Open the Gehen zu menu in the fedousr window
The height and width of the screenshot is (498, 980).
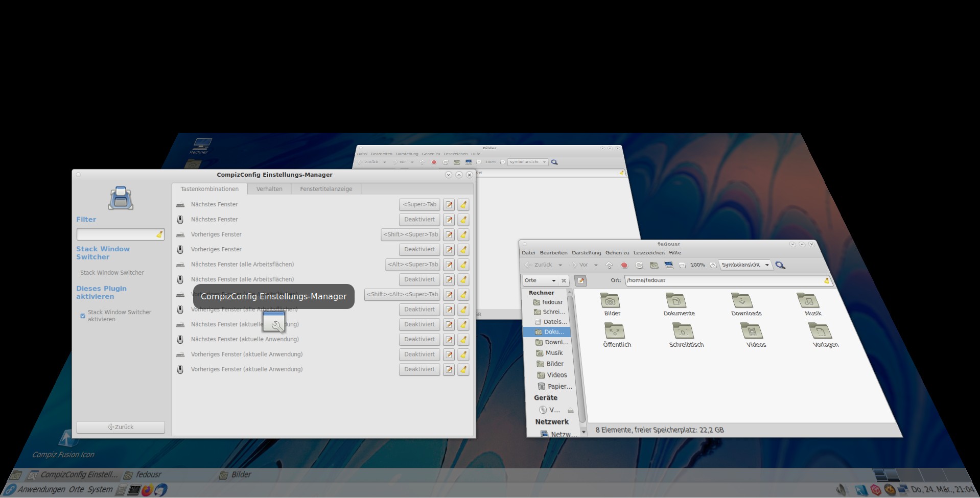coord(617,253)
